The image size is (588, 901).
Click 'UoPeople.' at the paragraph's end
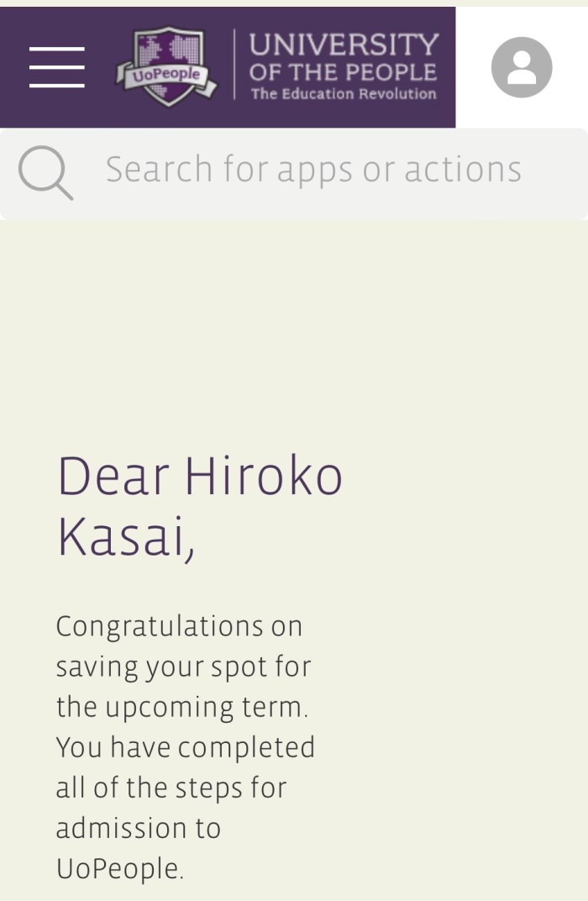pos(119,869)
